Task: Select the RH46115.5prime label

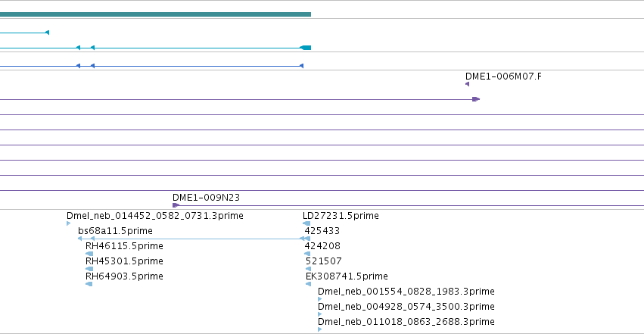Action: tap(124, 246)
